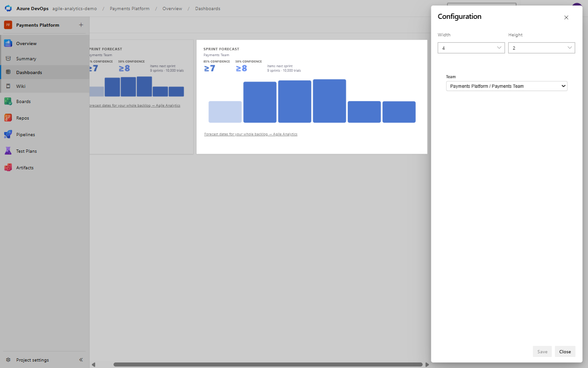Click the Save button in Configuration
The width and height of the screenshot is (588, 368).
542,351
